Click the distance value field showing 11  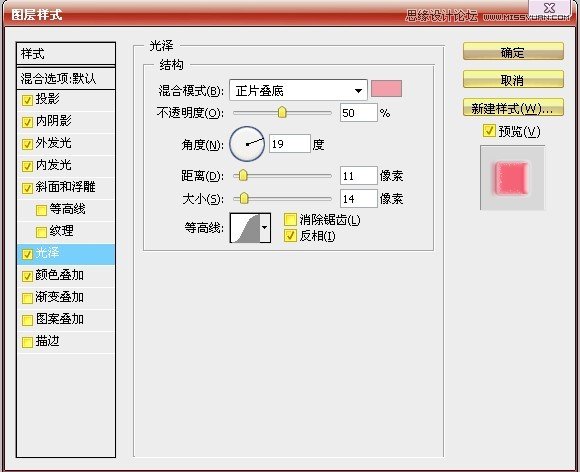pos(358,175)
